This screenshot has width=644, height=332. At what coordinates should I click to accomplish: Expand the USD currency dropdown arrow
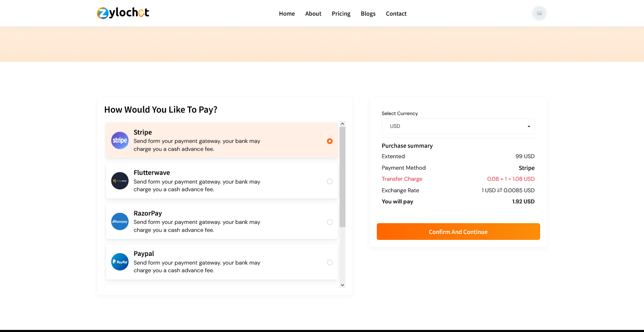point(529,127)
